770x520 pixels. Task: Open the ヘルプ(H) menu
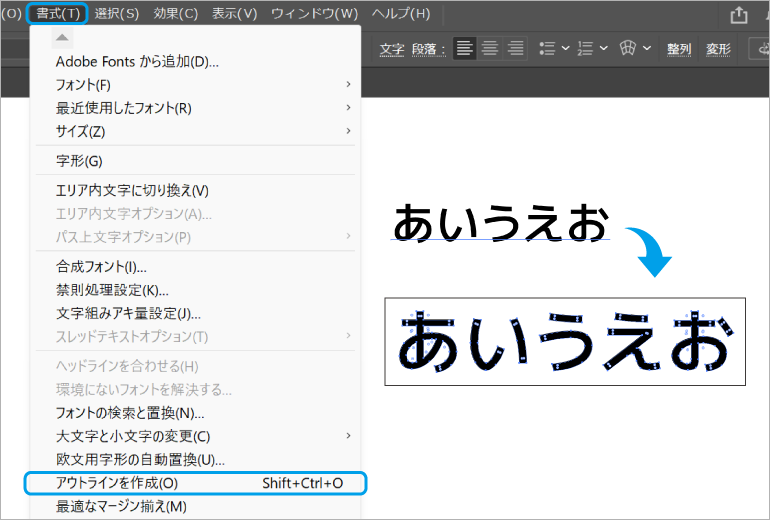401,13
